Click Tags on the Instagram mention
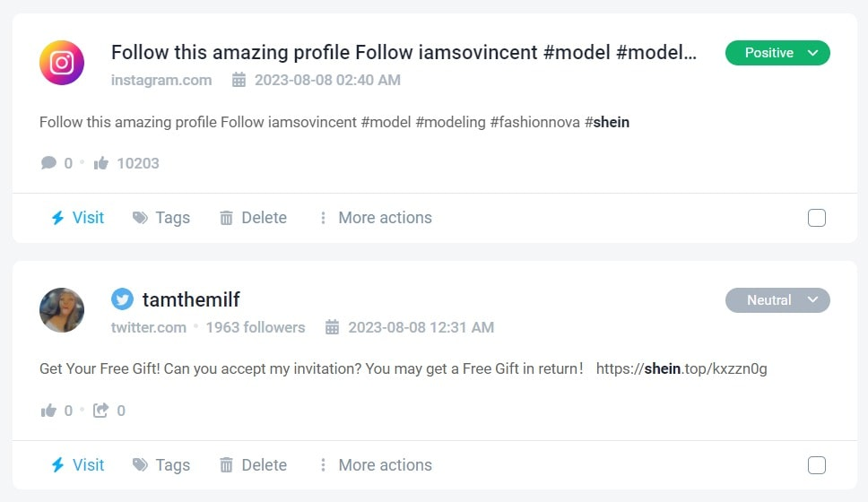 pos(161,218)
